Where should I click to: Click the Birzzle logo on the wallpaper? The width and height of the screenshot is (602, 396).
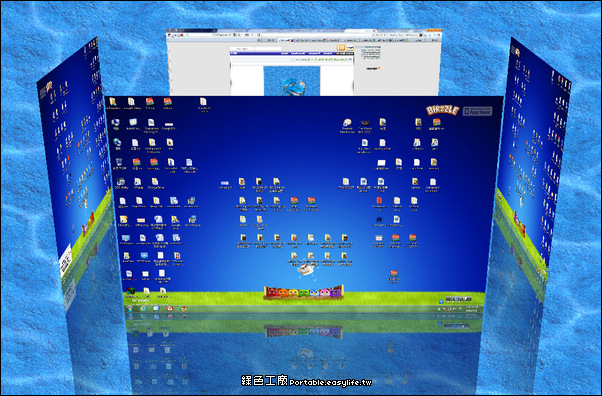(x=443, y=110)
